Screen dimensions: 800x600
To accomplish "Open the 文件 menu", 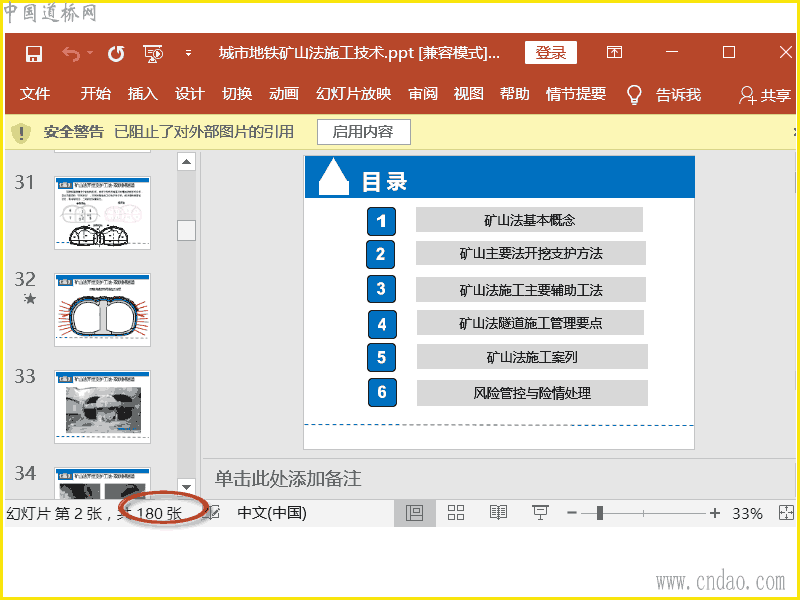I will 35,94.
